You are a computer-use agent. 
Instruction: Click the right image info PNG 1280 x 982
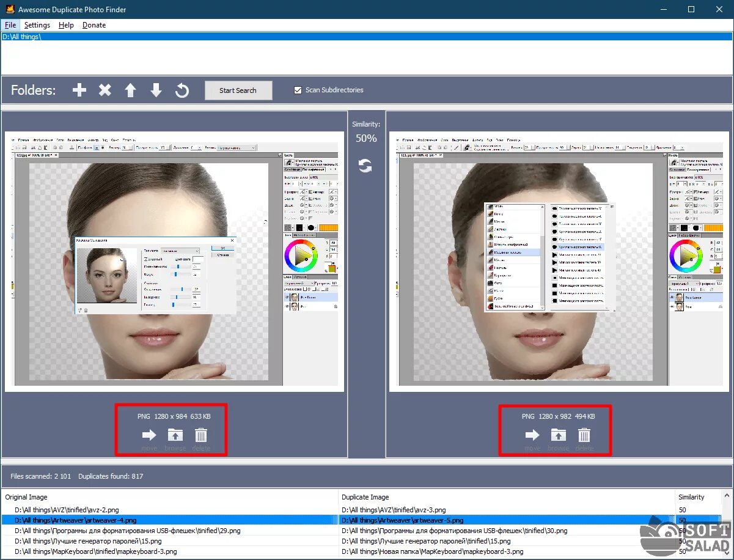coord(558,416)
